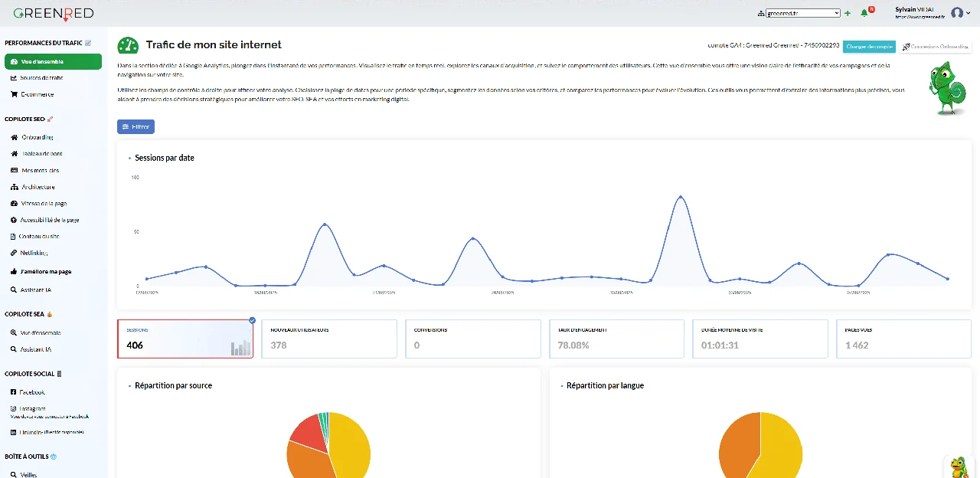This screenshot has width=980, height=478.
Task: Select the Taux d'engagement metric card
Action: pyautogui.click(x=616, y=339)
